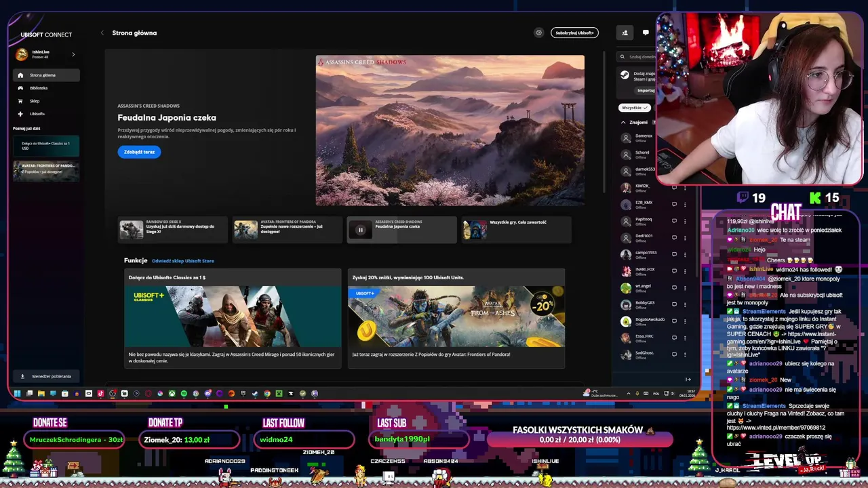Pause the featured banner carousel

[x=360, y=230]
